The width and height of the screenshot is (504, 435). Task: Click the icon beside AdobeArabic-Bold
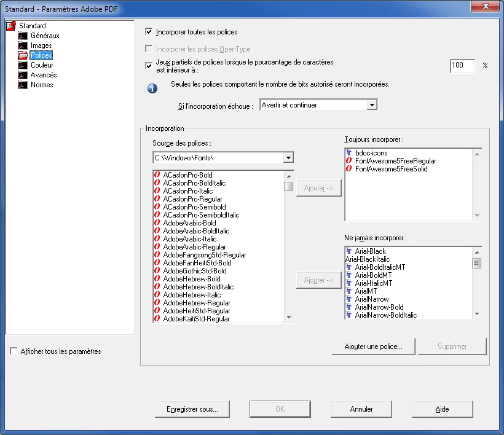pyautogui.click(x=157, y=222)
